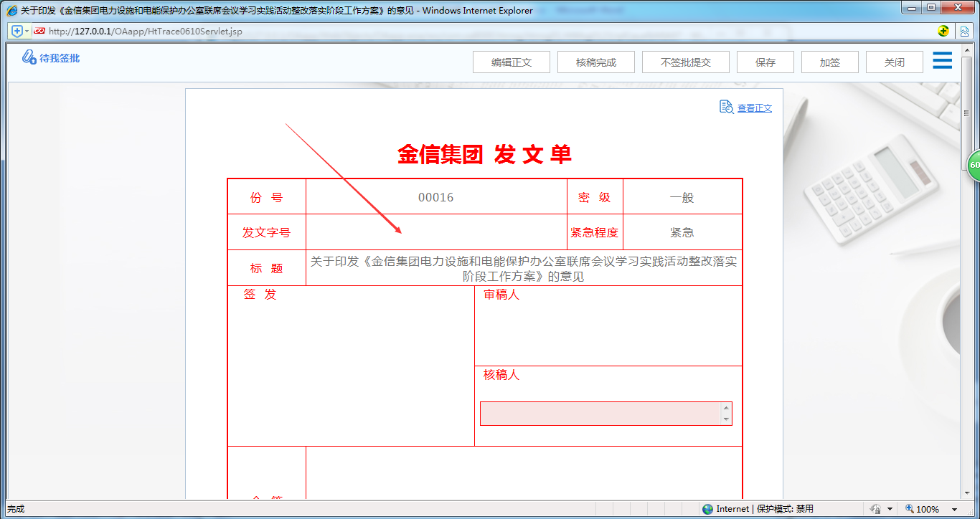Click the paperclip icon beside 待我签批
Image resolution: width=980 pixels, height=519 pixels.
[x=30, y=57]
